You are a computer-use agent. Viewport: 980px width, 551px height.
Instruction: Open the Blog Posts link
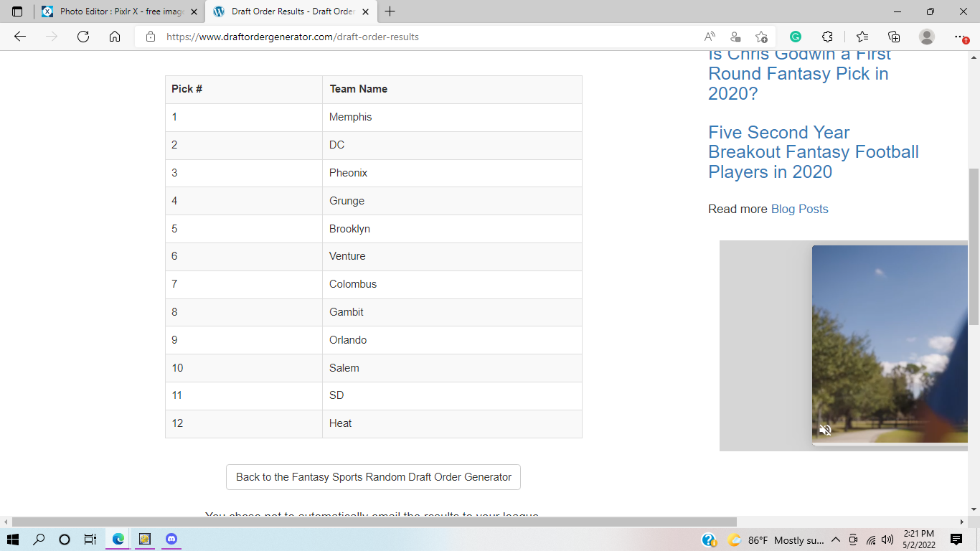799,209
